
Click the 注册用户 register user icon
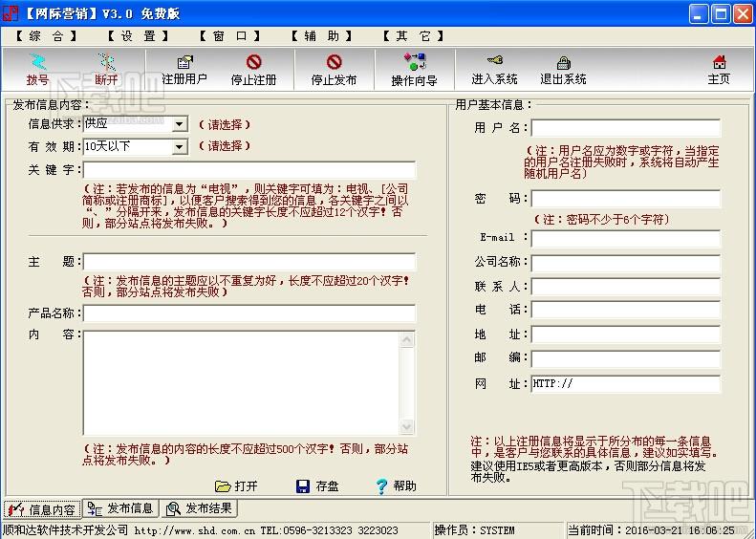[184, 62]
